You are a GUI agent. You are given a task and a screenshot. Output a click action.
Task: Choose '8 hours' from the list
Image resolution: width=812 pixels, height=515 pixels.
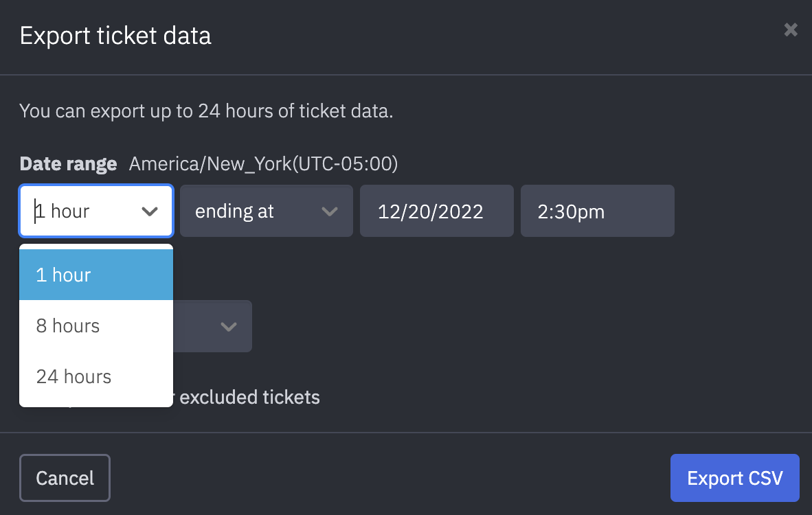click(95, 325)
